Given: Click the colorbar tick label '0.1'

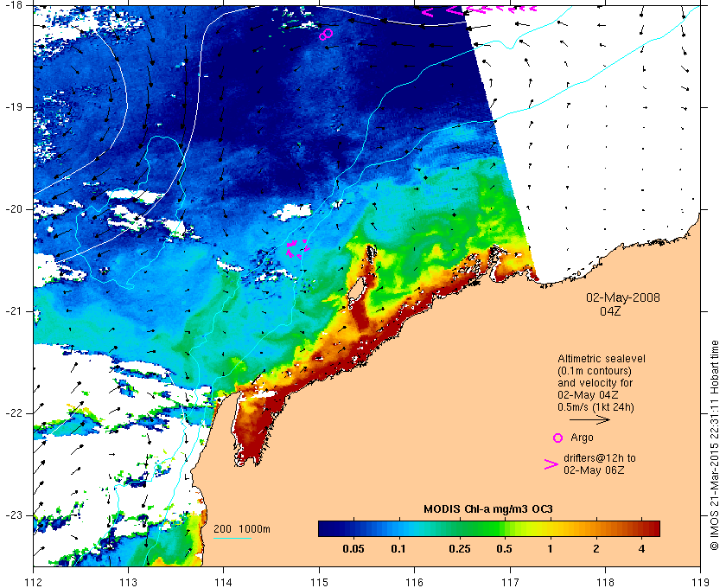Looking at the screenshot, I should [398, 549].
